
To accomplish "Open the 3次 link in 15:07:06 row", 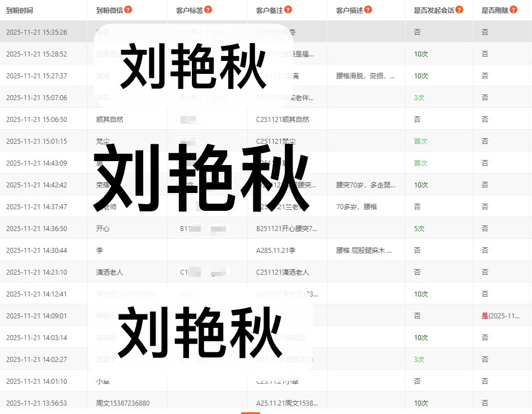I will pyautogui.click(x=419, y=98).
